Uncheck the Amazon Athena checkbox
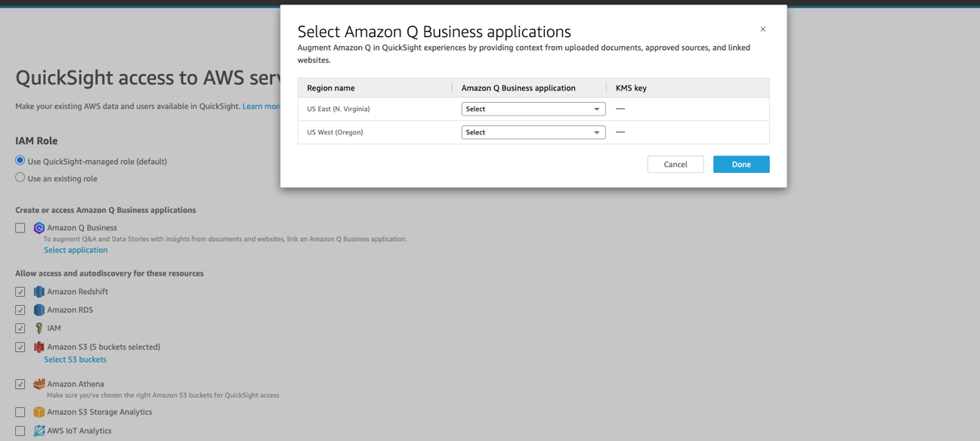 pyautogui.click(x=20, y=384)
